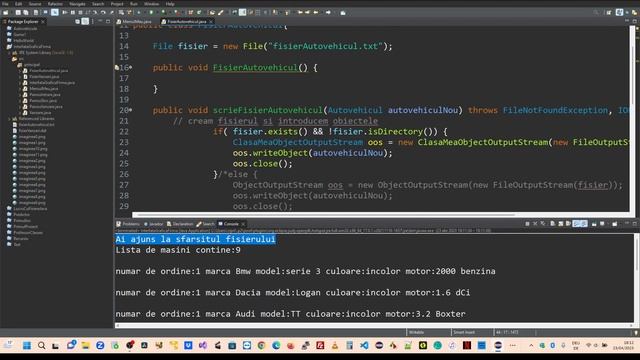
Task: Open the Navigate menu
Action: coord(77,4)
